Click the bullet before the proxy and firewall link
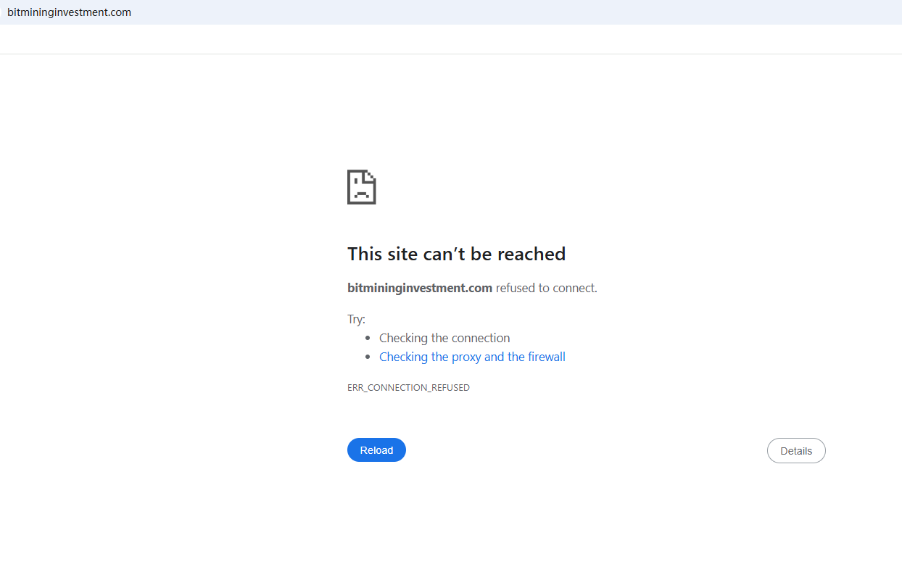The height and width of the screenshot is (588, 902). (x=368, y=357)
